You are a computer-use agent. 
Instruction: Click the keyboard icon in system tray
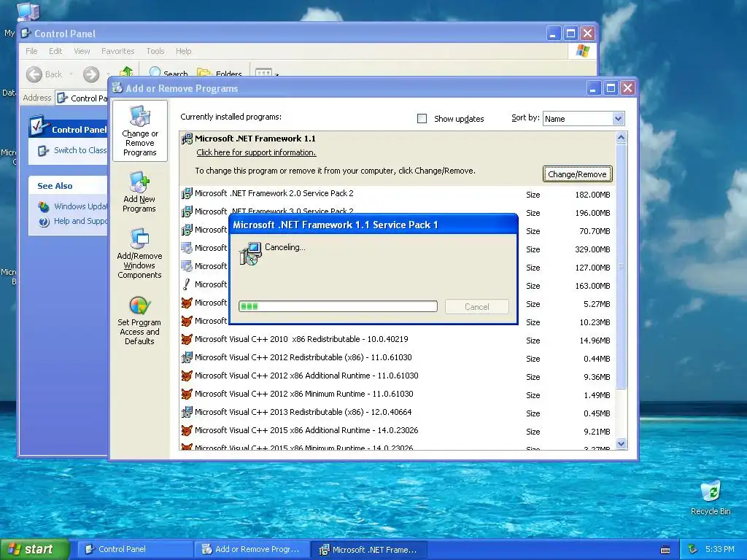coord(665,550)
